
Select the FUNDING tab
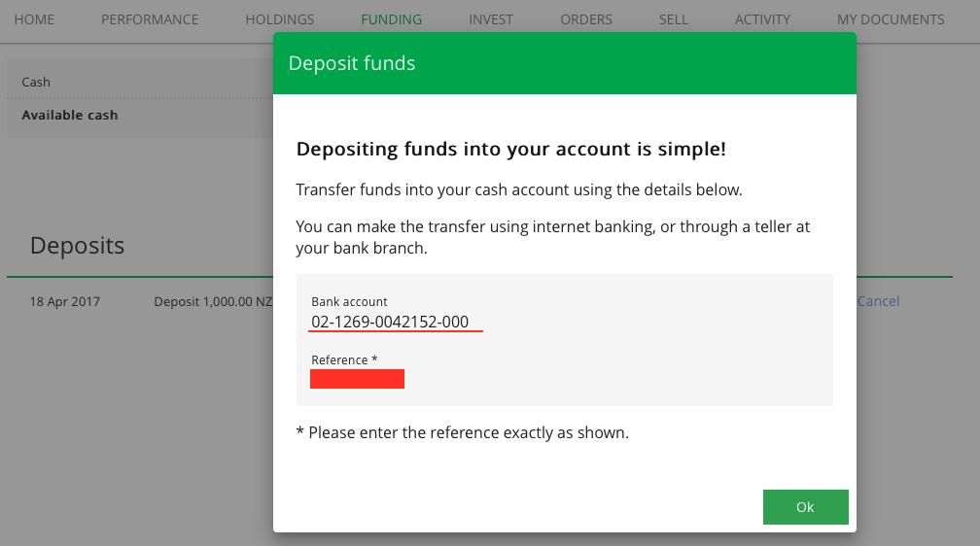391,19
